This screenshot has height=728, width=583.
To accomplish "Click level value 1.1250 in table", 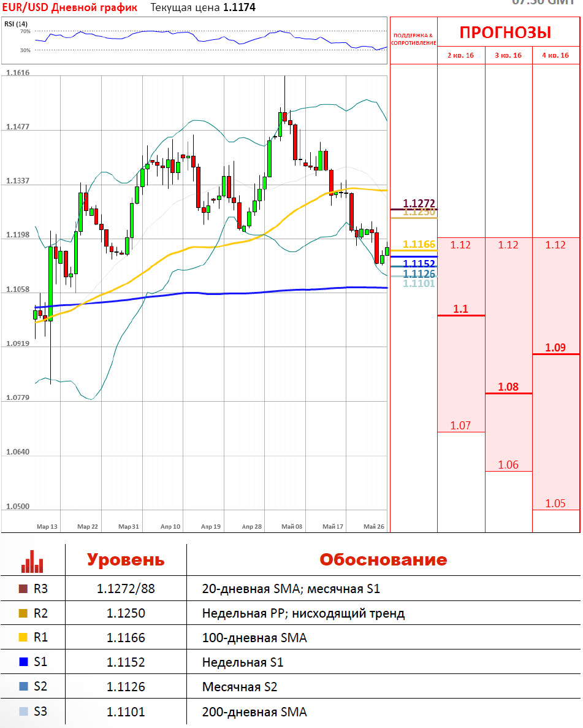I will pyautogui.click(x=126, y=613).
